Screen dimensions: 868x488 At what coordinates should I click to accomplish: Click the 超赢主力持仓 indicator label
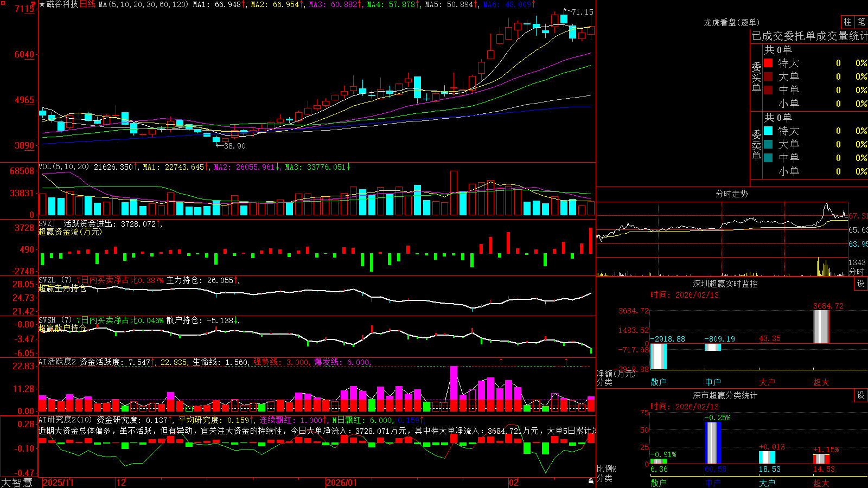pyautogui.click(x=62, y=288)
